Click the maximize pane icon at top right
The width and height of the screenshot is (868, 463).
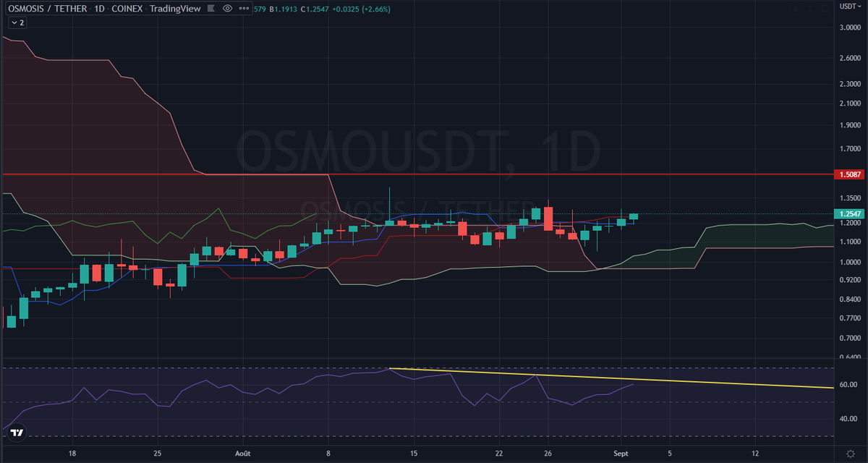(x=825, y=9)
